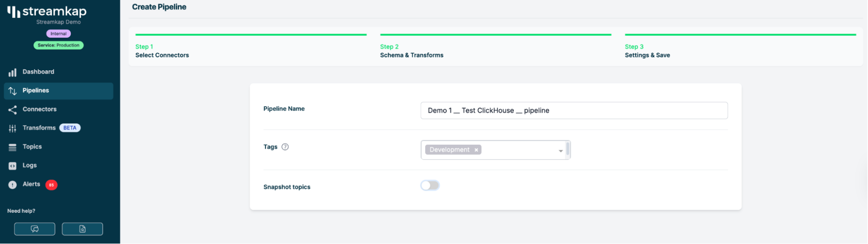The width and height of the screenshot is (868, 244).
Task: Click the Pipeline Name input field
Action: 574,111
